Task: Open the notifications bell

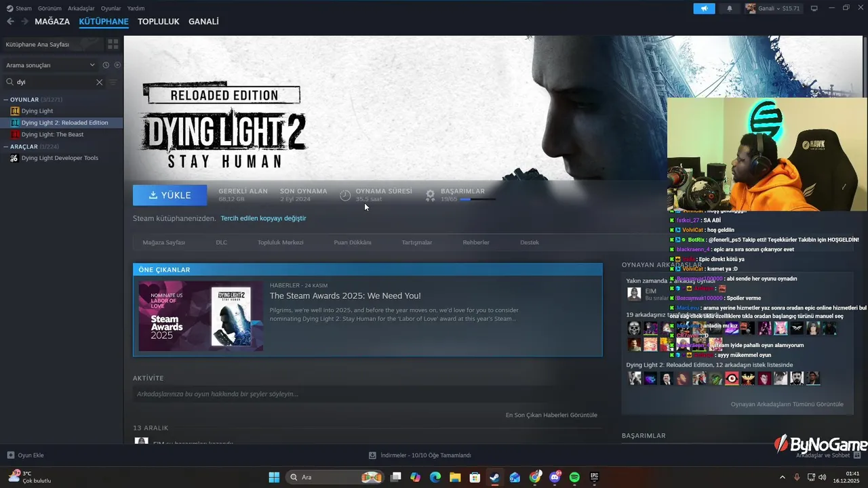Action: [730, 8]
